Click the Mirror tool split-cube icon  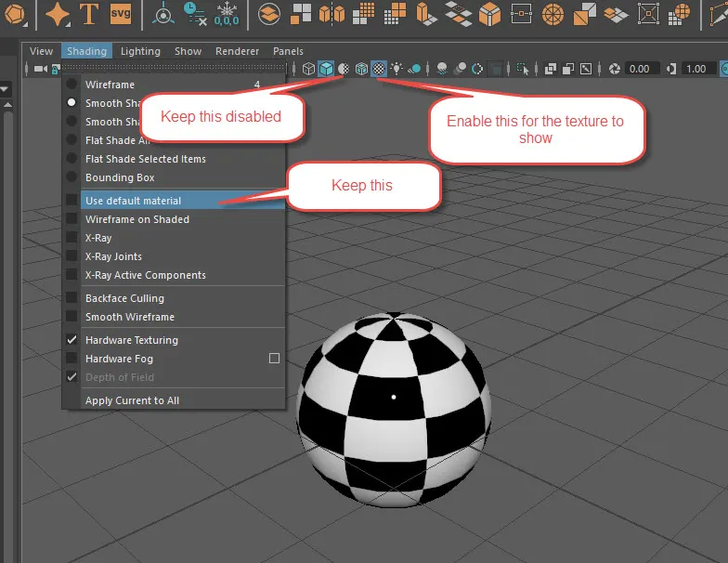point(332,13)
